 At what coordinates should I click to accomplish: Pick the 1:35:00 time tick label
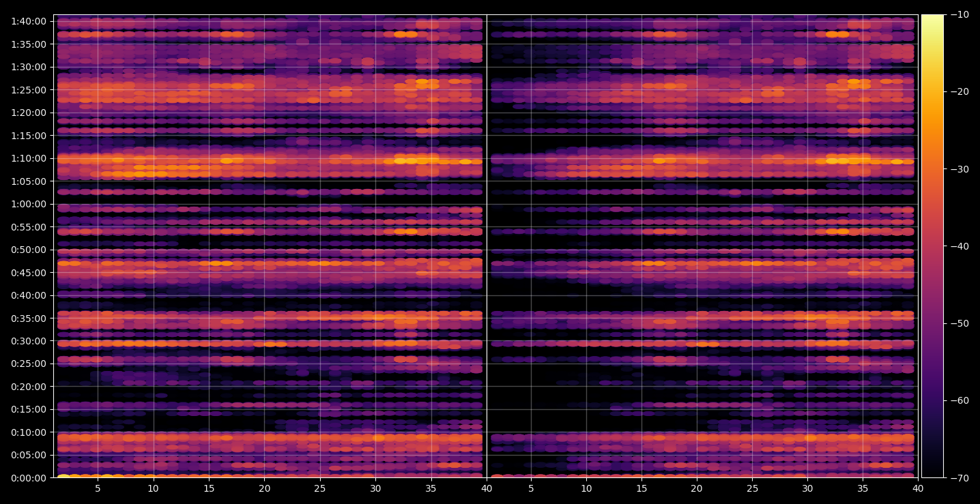coord(29,44)
